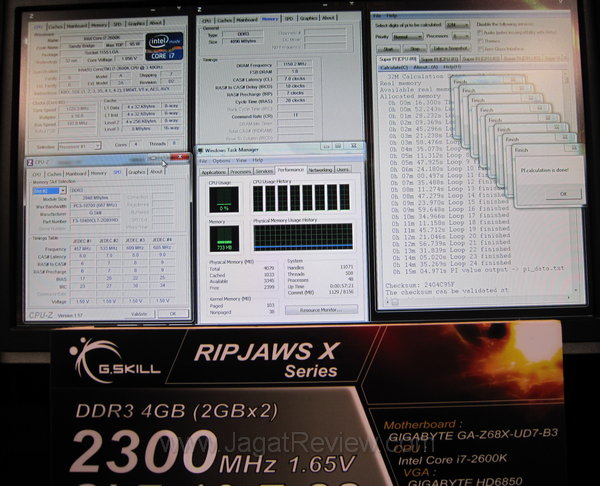Screen dimensions: 600x486
Task: Select Super PI [CPU #0] tab
Action: click(398, 59)
